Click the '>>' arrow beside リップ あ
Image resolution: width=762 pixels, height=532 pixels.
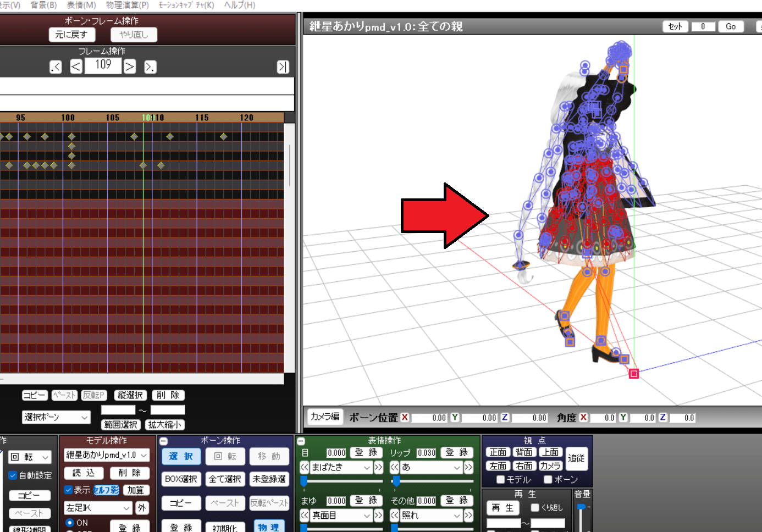point(468,467)
